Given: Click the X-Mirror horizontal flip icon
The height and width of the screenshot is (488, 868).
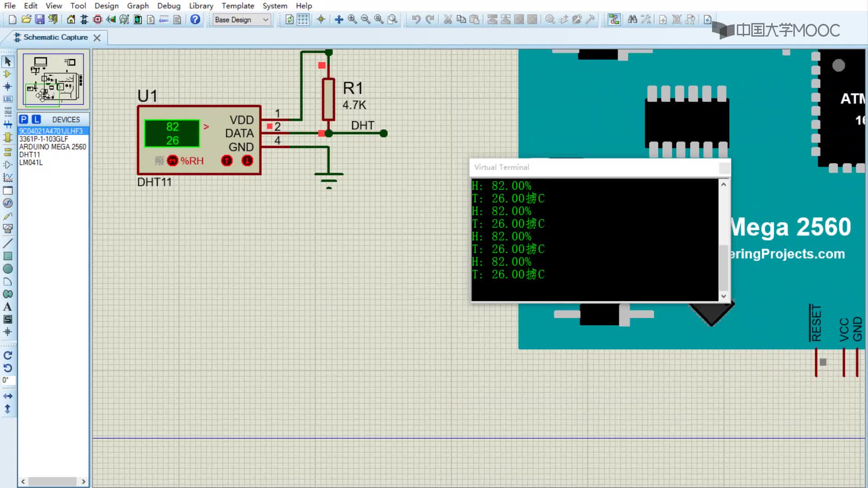Looking at the screenshot, I should [x=8, y=396].
